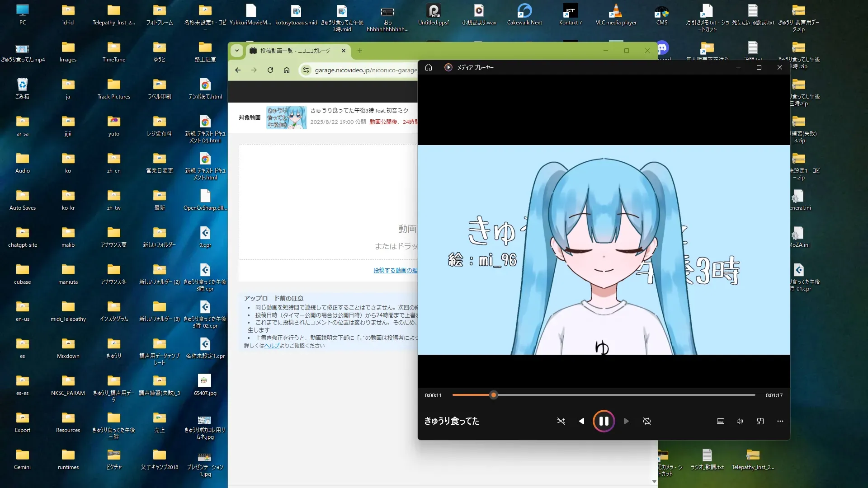The height and width of the screenshot is (488, 868).
Task: Open a new Chrome tab
Action: [360, 51]
